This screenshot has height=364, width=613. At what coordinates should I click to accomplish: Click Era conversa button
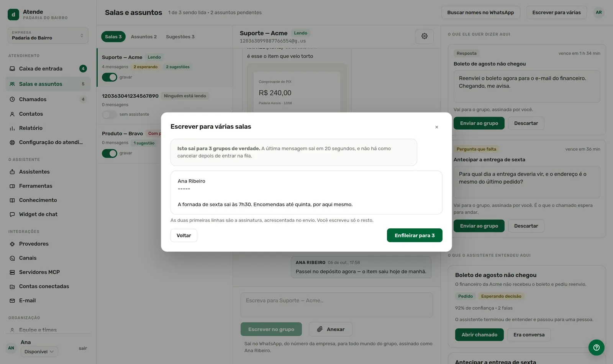point(529,334)
